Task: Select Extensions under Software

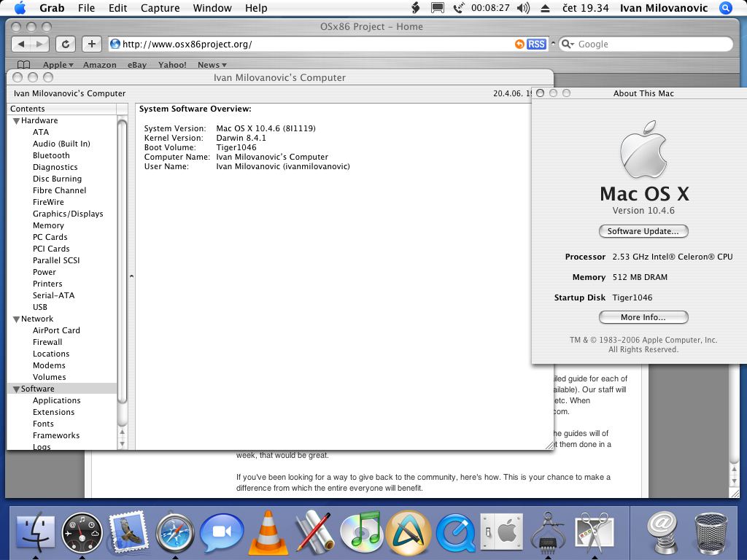Action: pyautogui.click(x=53, y=413)
